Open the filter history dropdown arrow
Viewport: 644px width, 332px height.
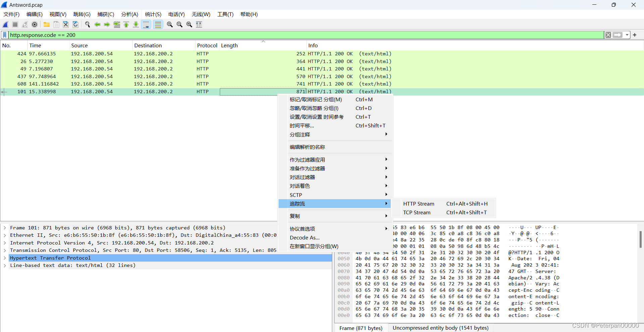click(x=627, y=35)
